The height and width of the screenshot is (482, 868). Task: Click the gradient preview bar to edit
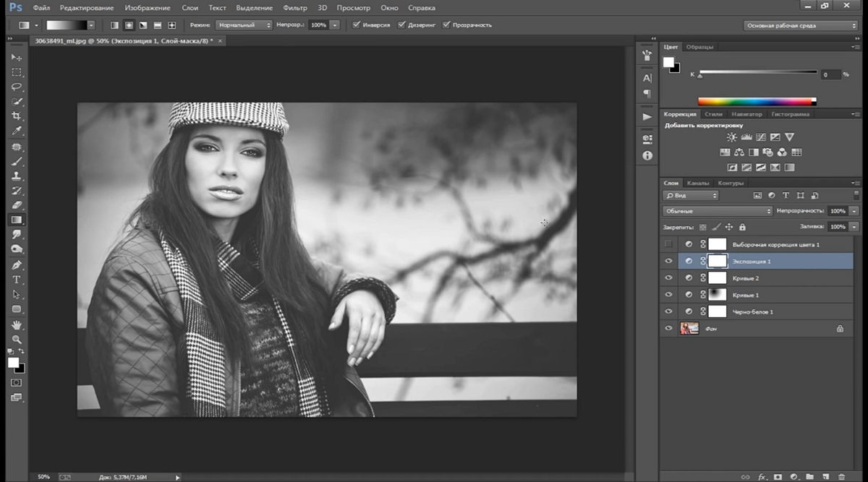[66, 25]
